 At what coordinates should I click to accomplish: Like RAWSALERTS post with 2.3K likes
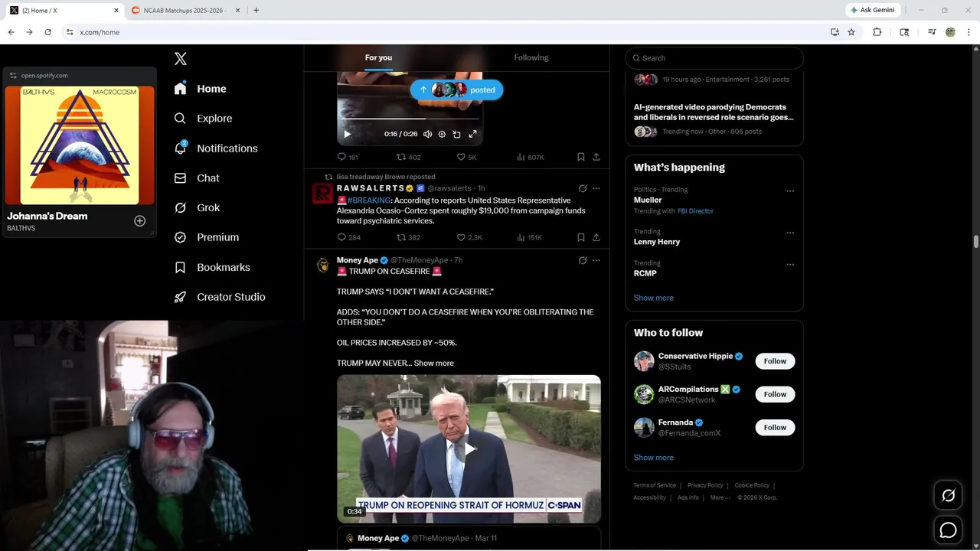click(x=469, y=237)
